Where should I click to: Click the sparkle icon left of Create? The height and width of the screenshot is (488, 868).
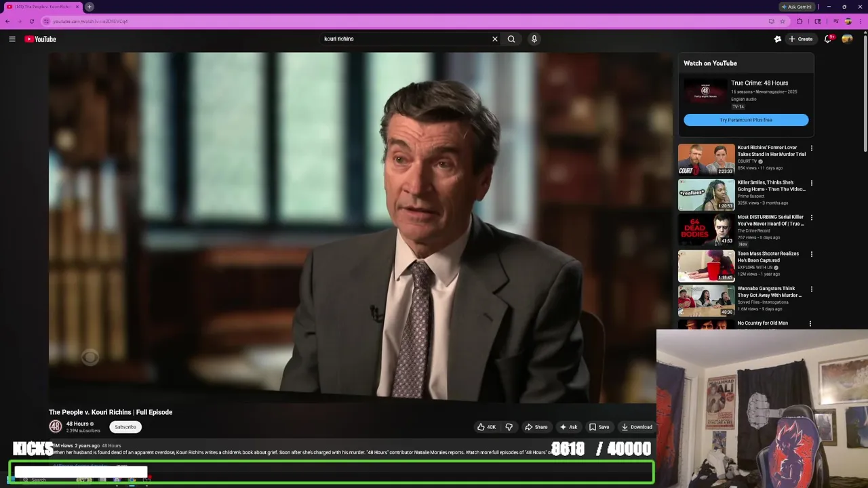[x=778, y=39]
